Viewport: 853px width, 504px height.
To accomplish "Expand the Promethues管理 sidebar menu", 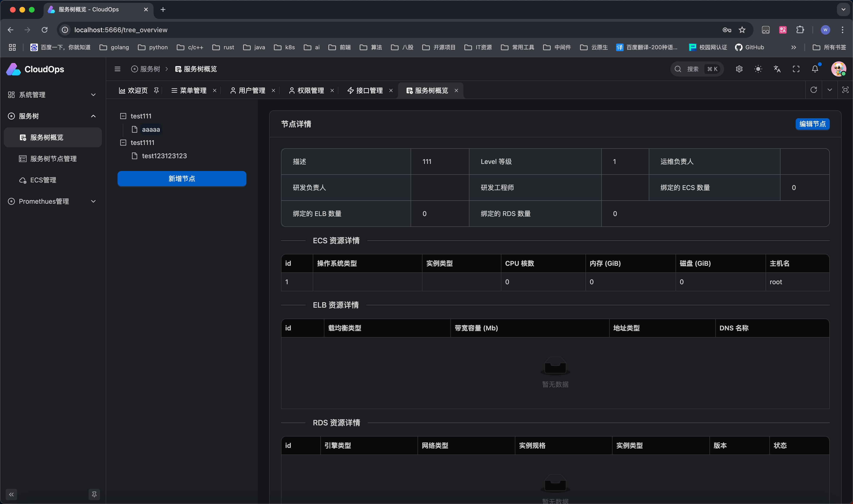I will [53, 201].
